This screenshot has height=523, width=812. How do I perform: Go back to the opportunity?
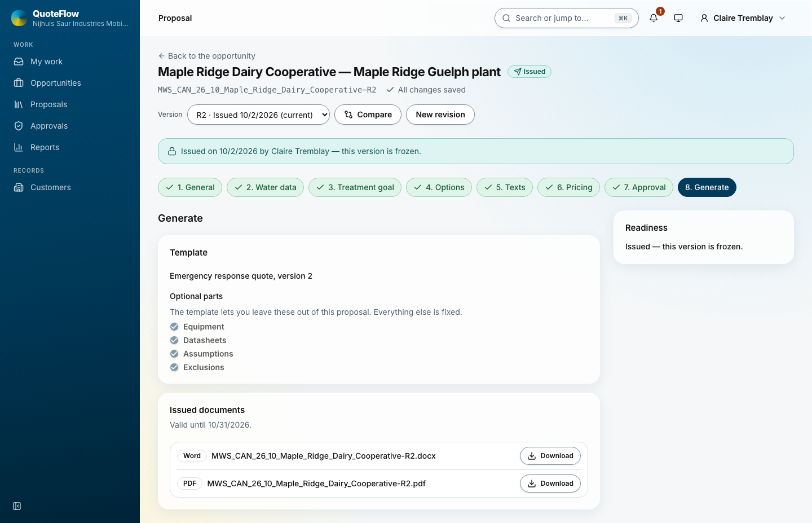[x=206, y=56]
